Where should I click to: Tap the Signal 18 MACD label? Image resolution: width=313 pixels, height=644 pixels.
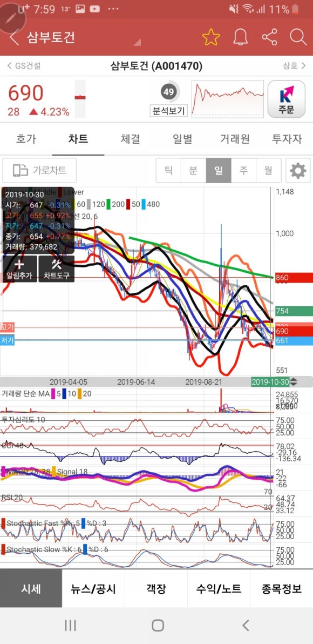click(x=72, y=472)
